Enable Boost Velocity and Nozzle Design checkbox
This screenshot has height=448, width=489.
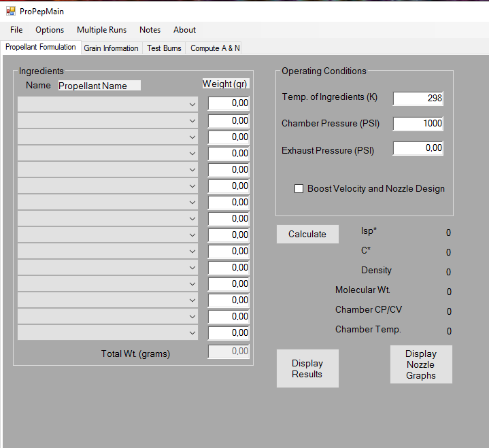pyautogui.click(x=299, y=189)
